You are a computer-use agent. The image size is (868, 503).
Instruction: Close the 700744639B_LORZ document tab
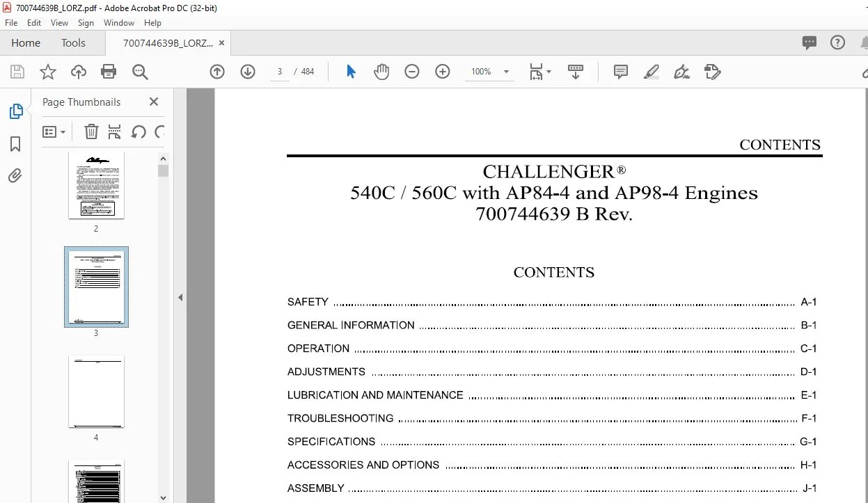(221, 42)
